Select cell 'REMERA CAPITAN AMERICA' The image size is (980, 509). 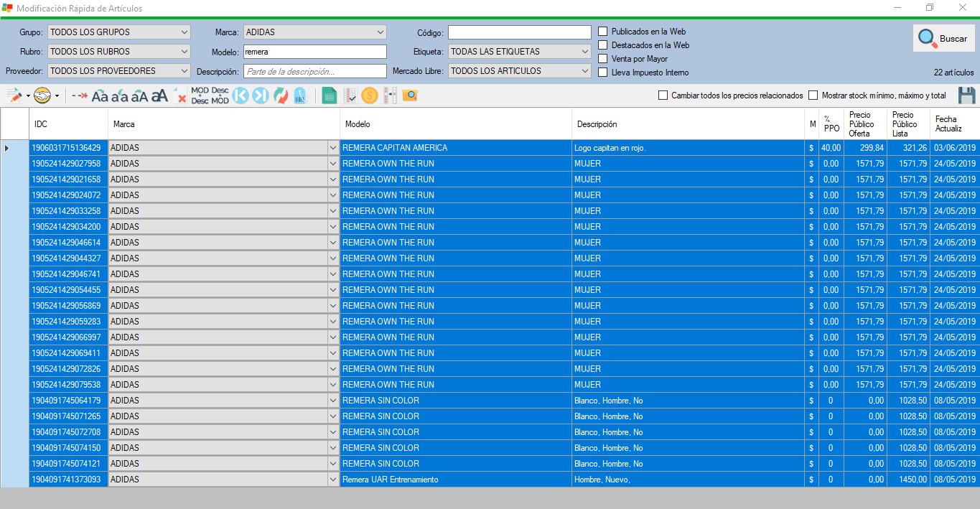pyautogui.click(x=456, y=148)
